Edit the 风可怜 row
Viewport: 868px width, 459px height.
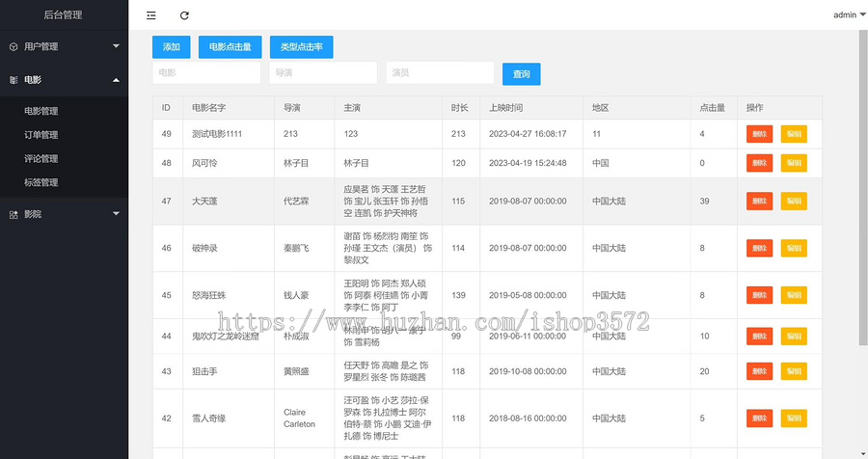(794, 163)
